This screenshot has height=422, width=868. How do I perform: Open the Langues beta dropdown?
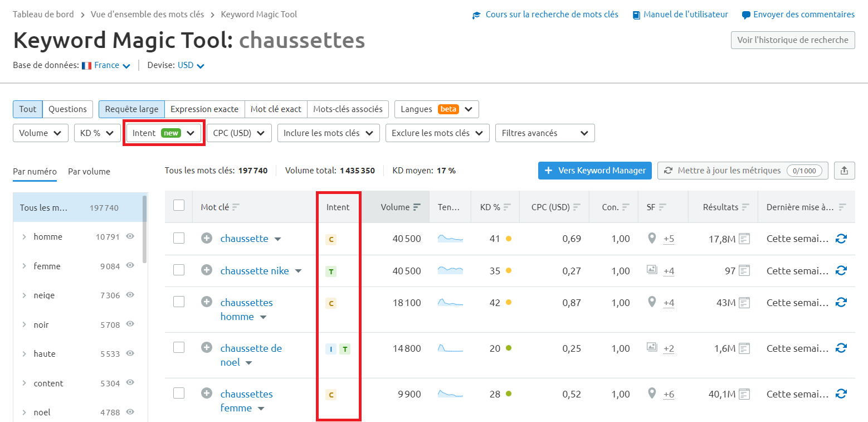click(x=436, y=109)
